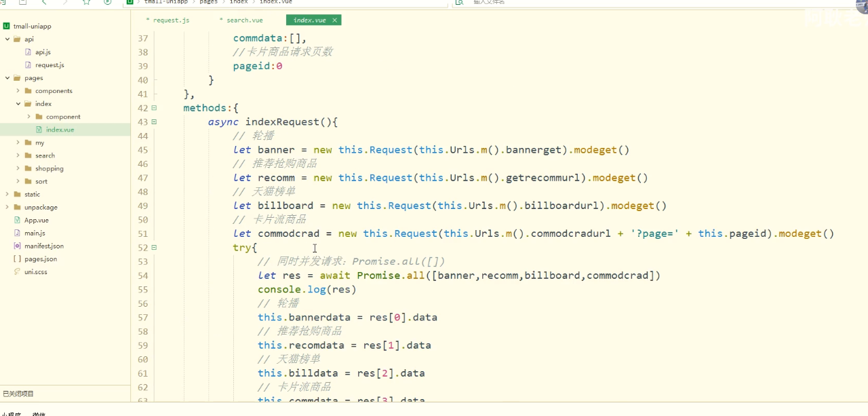Collapse the index folder
868x416 pixels.
[18, 104]
